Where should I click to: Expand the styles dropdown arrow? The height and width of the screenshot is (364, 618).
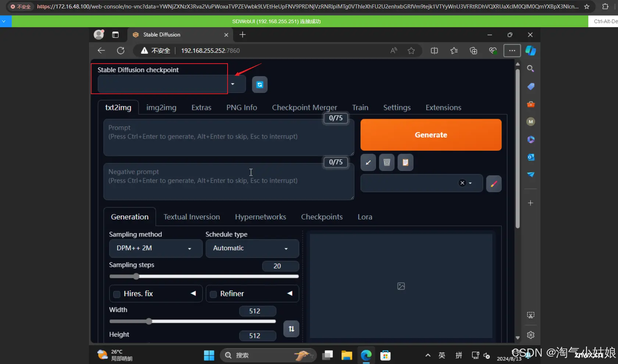pos(470,183)
